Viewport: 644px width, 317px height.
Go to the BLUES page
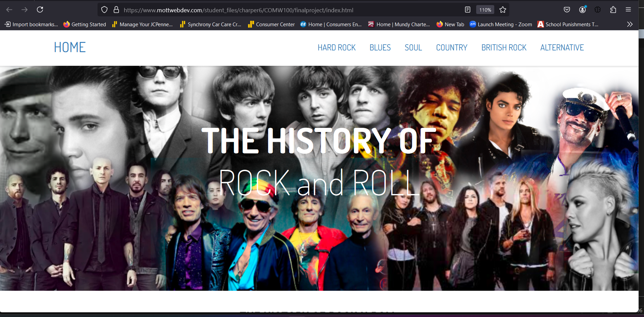pyautogui.click(x=380, y=48)
